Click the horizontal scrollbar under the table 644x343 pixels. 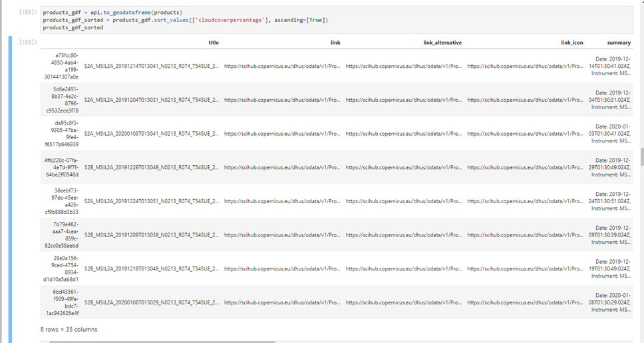coord(162,342)
